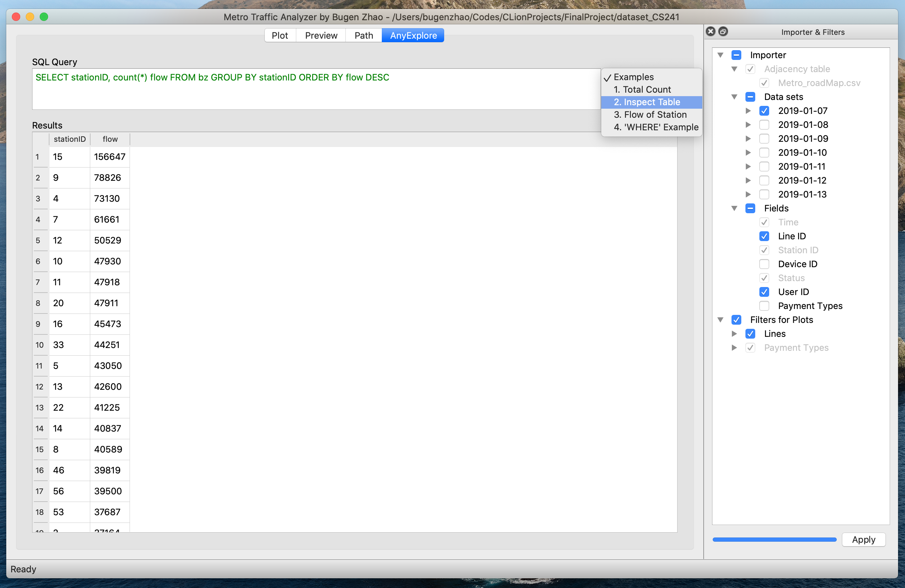Open the AnyExplore dropdown menu
This screenshot has width=905, height=588.
[413, 36]
